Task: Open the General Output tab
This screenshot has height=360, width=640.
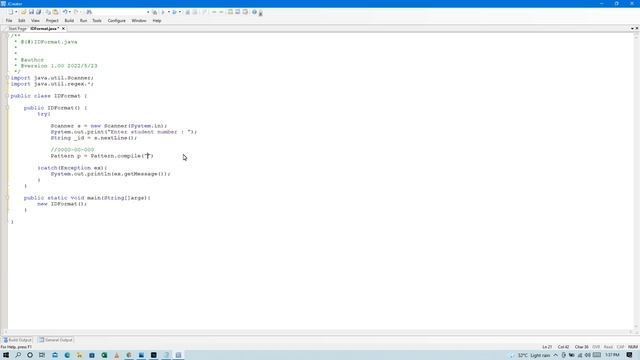Action: point(56,340)
